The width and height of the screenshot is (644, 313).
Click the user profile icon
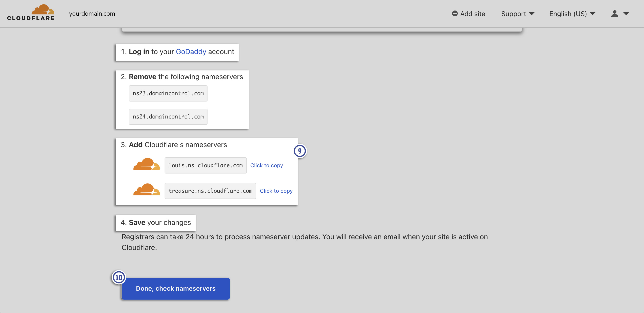click(x=615, y=13)
